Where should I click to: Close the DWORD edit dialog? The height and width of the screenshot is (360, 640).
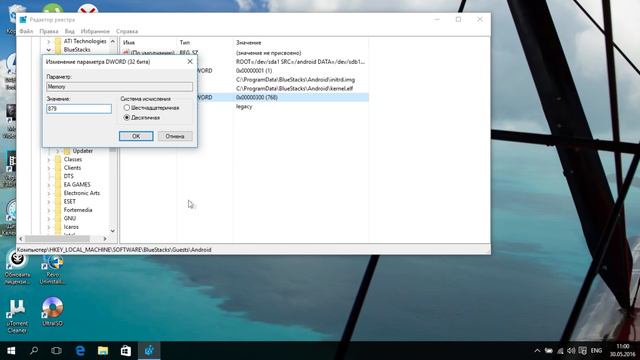coord(190,62)
